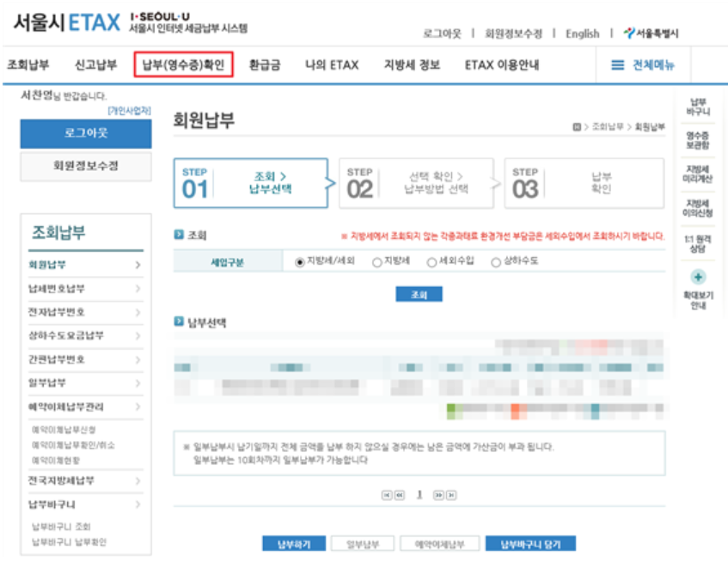Viewport: 728px width, 569px height.
Task: Go to first page using pagination icon
Action: 386,495
